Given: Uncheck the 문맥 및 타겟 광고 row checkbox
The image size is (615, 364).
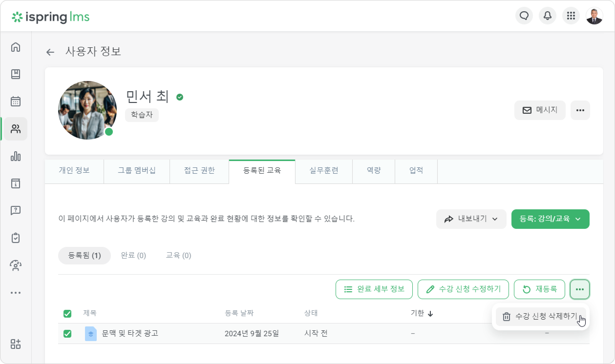Looking at the screenshot, I should [x=67, y=334].
